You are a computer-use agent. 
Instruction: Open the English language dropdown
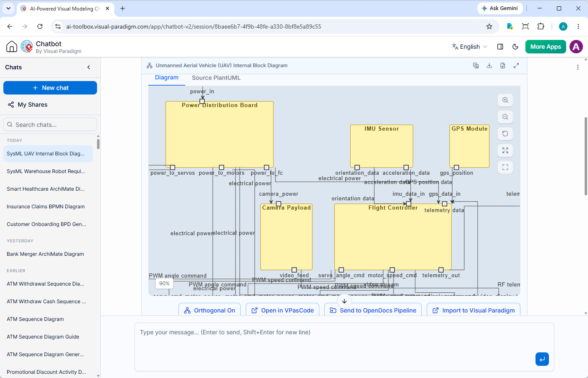[x=470, y=47]
